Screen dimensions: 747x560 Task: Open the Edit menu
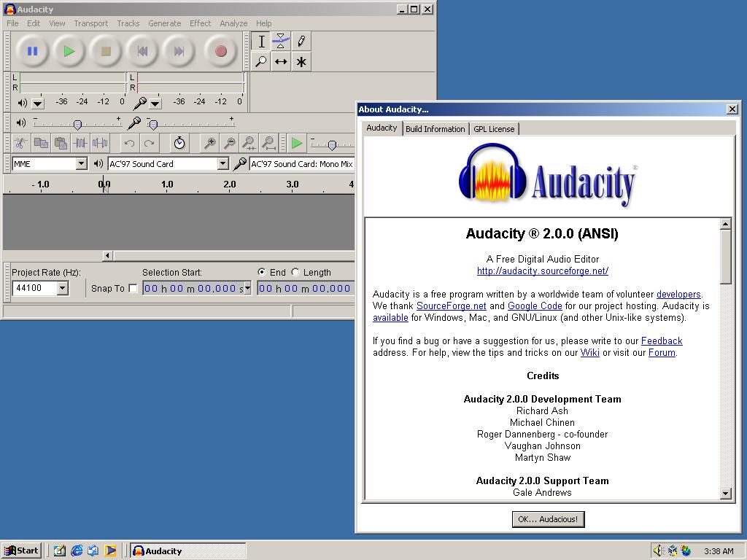[34, 23]
